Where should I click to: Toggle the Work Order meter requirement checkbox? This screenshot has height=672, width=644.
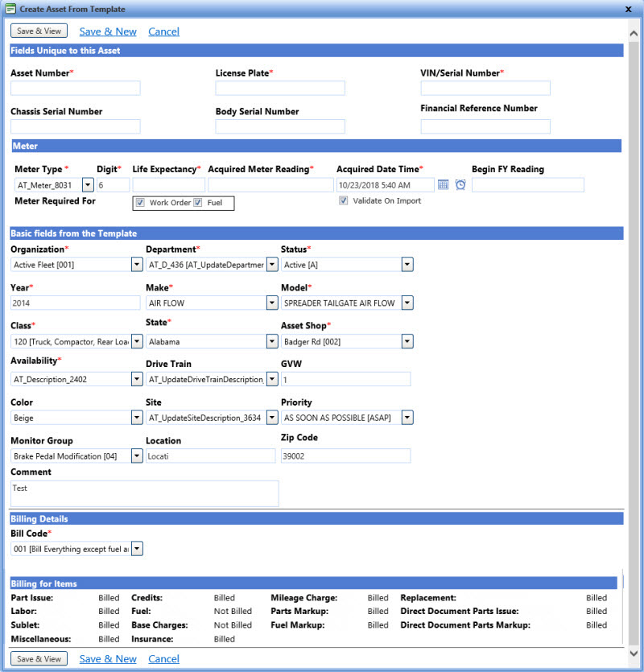coord(140,203)
